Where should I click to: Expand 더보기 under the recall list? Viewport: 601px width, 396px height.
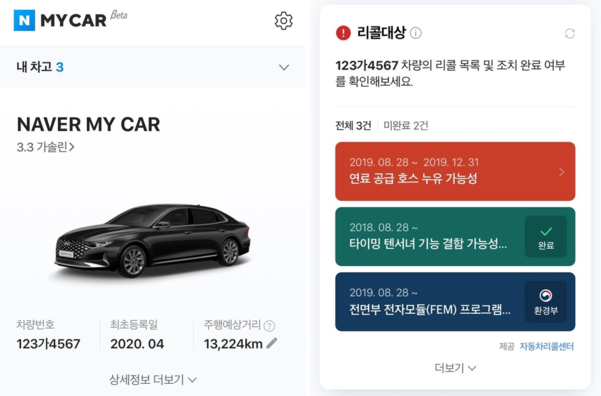tap(455, 368)
